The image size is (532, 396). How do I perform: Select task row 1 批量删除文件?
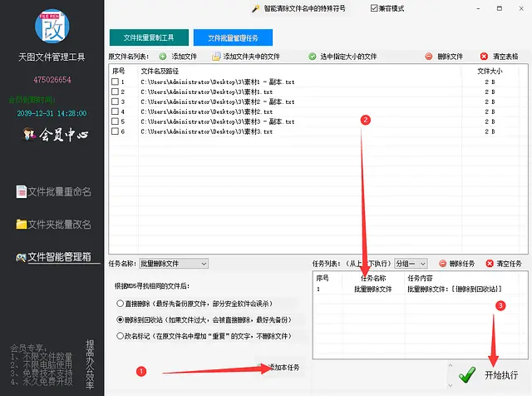click(x=373, y=289)
